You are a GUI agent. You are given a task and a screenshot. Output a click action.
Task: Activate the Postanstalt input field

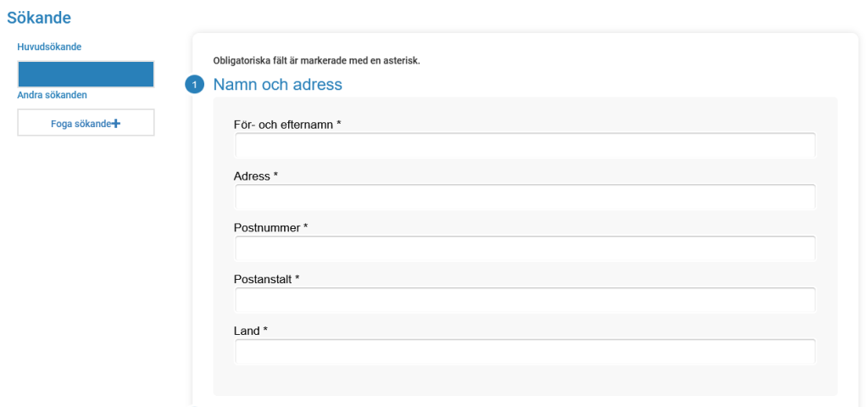coord(525,300)
